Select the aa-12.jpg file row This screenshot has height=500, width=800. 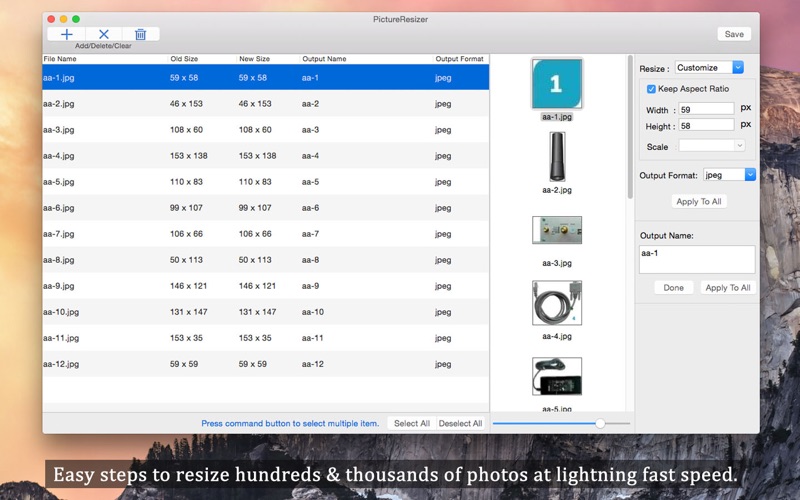point(266,364)
